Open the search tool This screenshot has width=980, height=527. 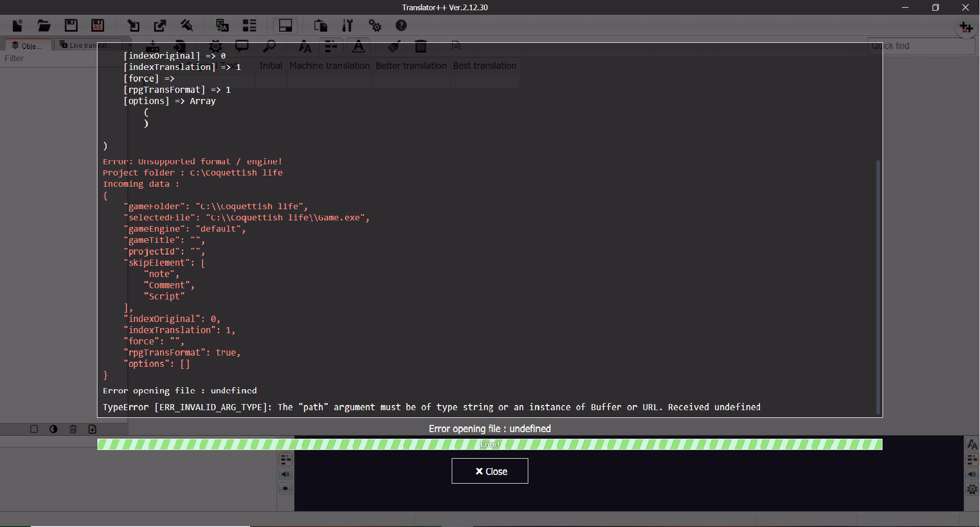point(270,46)
